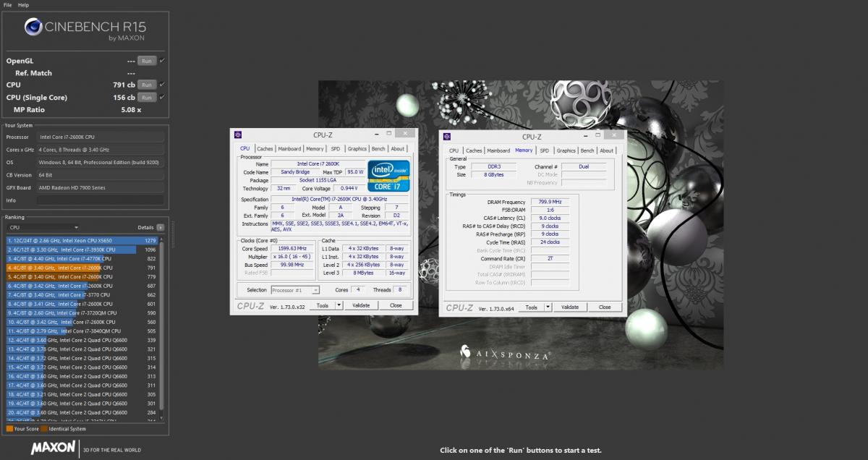Open Bench tab in right CPU-Z window

(x=587, y=150)
